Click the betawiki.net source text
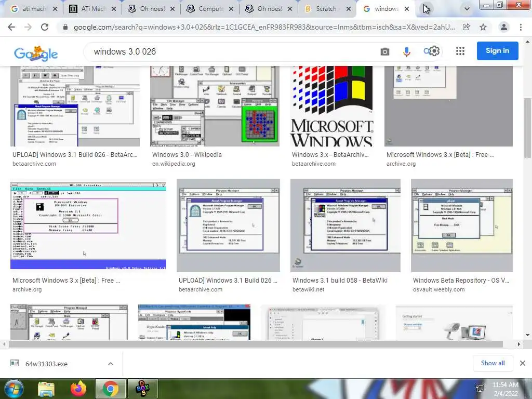This screenshot has width=532, height=399. click(x=309, y=290)
